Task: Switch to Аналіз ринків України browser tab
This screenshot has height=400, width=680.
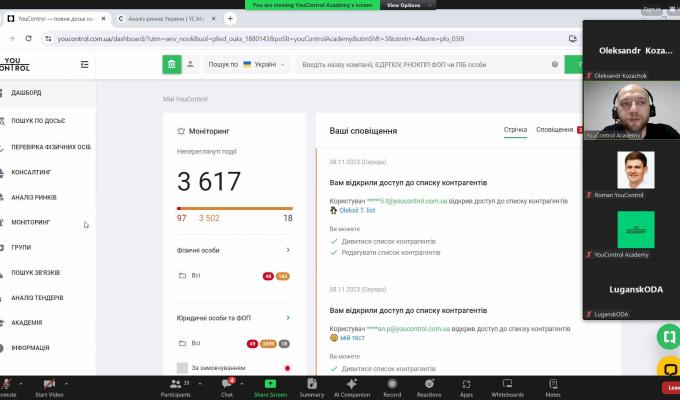Action: tap(167, 19)
